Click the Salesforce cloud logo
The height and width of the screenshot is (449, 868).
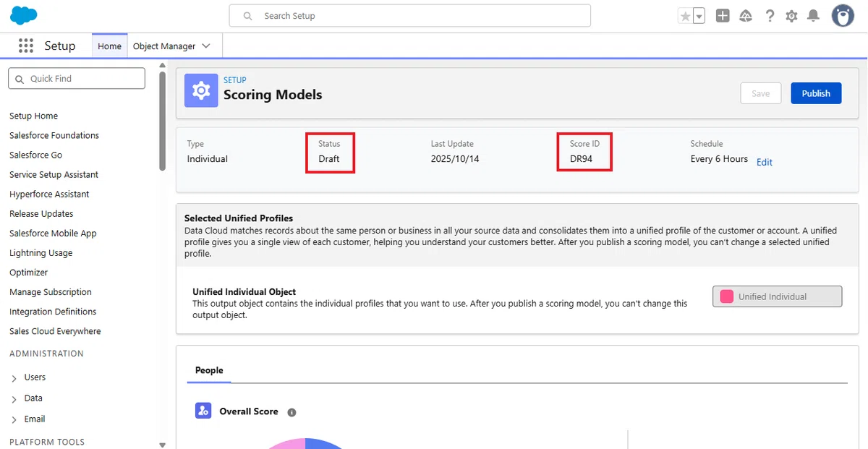coord(24,15)
